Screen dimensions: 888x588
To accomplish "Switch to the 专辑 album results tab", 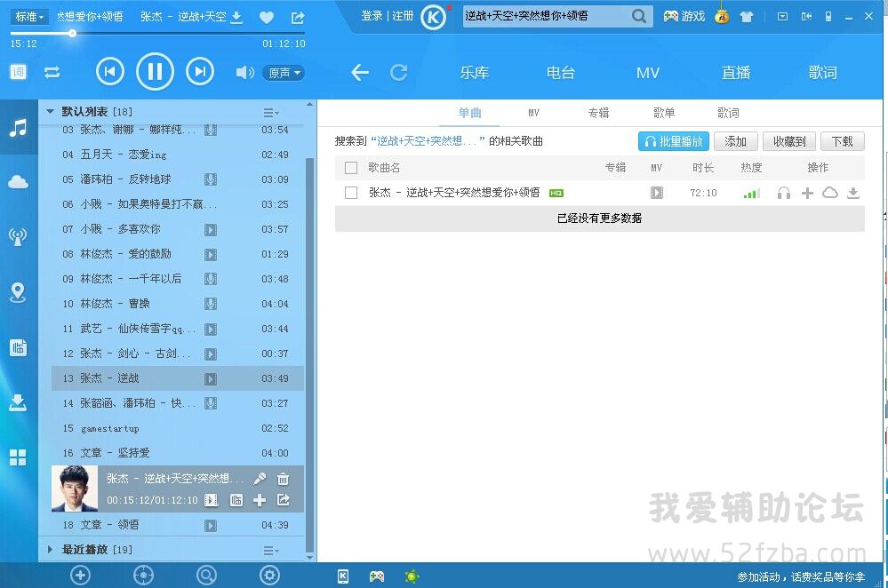I will [x=598, y=113].
